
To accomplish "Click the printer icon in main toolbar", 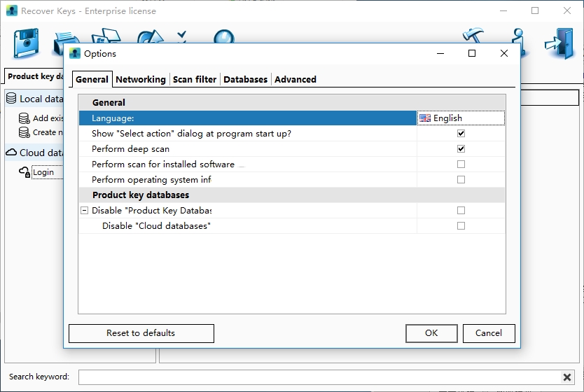I will coord(67,43).
